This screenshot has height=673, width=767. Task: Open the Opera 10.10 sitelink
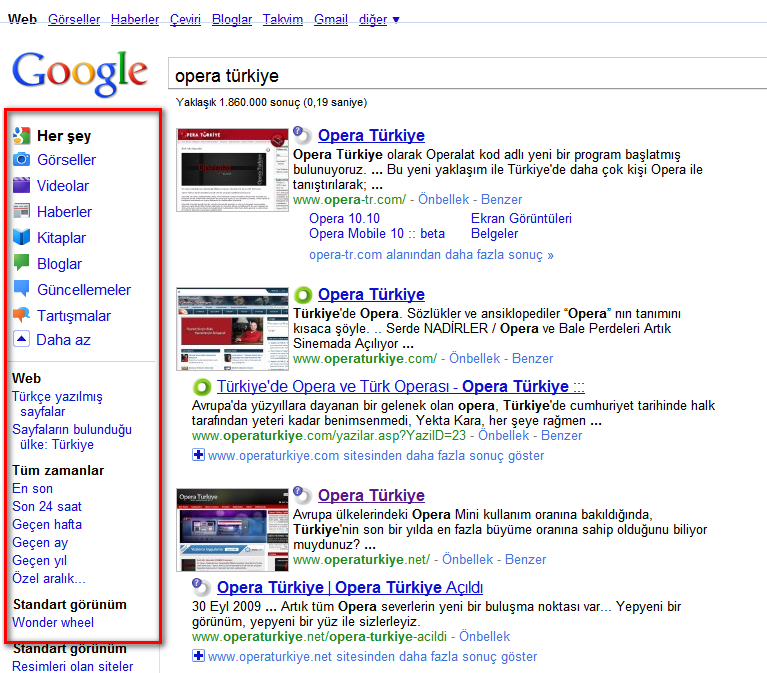344,218
